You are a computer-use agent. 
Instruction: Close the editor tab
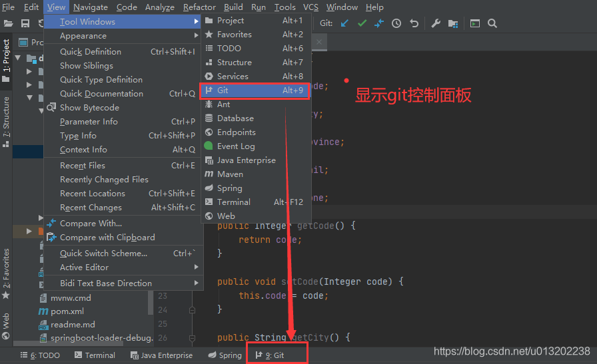tap(319, 42)
